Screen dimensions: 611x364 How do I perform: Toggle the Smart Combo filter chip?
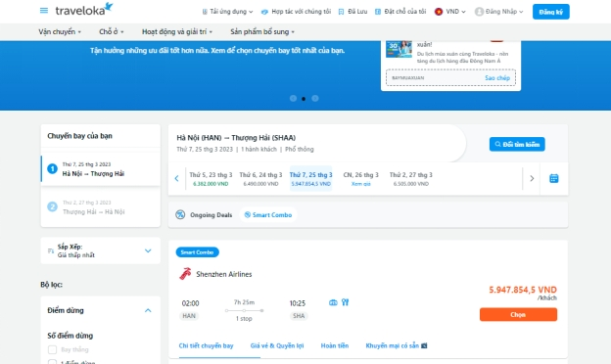point(268,215)
